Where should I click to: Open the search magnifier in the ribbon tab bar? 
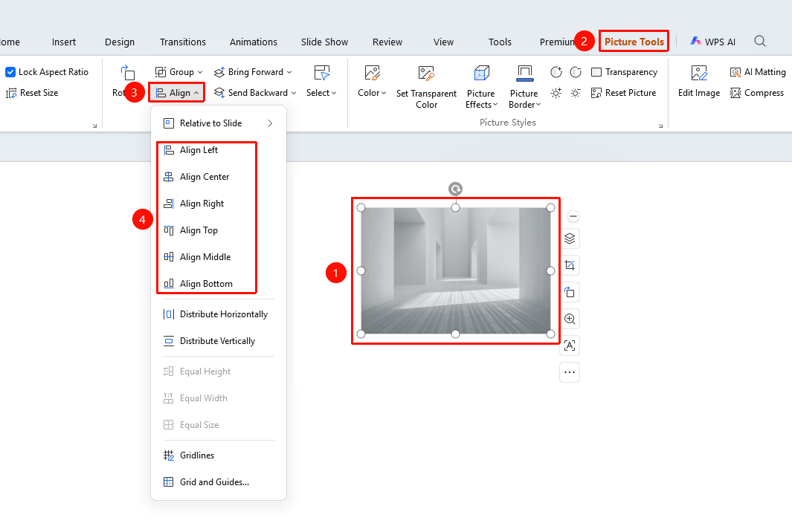click(x=760, y=42)
